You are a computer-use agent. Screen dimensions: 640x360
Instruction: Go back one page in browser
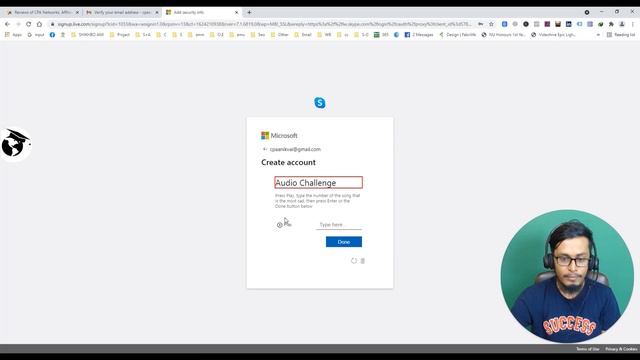7,24
